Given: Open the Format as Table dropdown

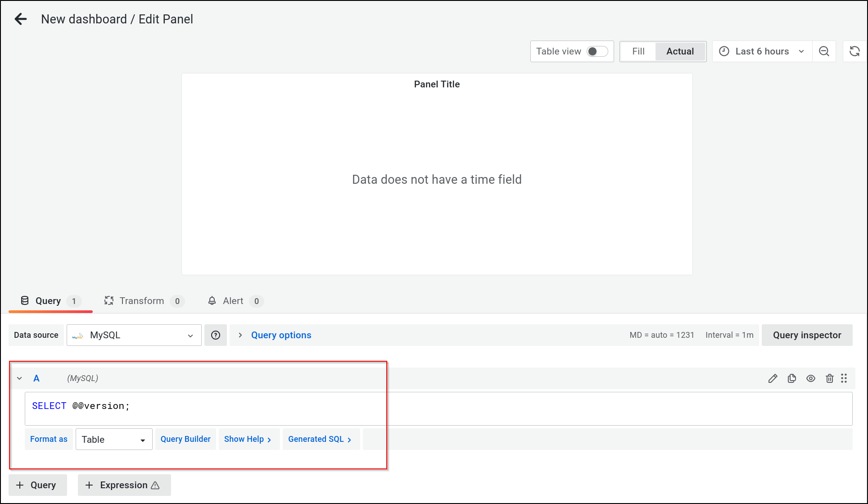Looking at the screenshot, I should (114, 439).
